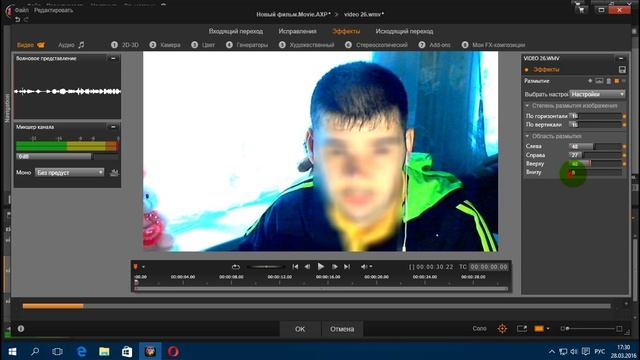Screen dimensions: 640x360
Task: Click the undo arrow icon
Action: click(17, 19)
